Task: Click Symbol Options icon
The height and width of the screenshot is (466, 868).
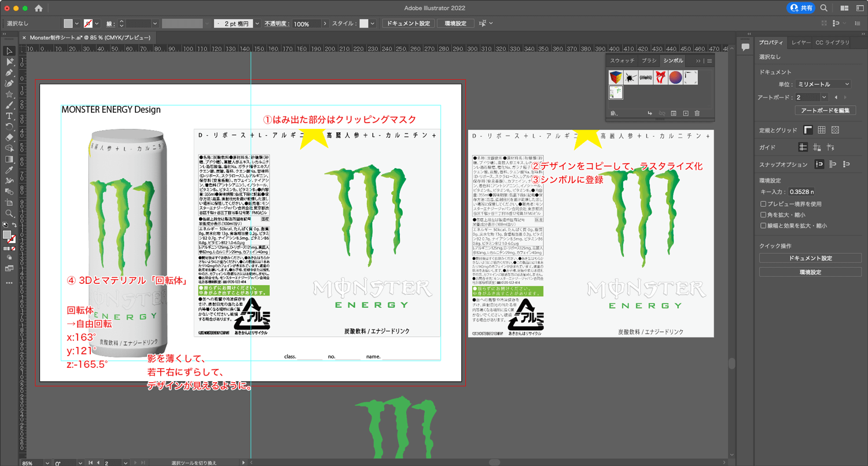Action: pos(674,113)
